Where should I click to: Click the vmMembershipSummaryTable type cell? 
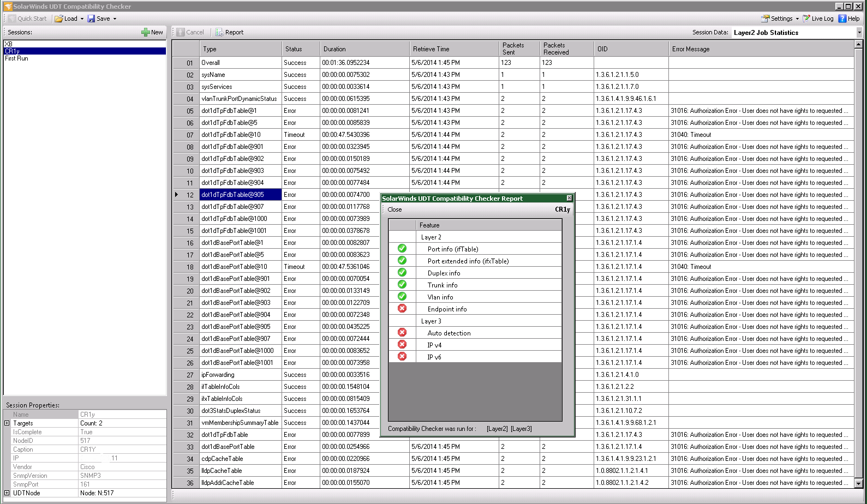(241, 423)
